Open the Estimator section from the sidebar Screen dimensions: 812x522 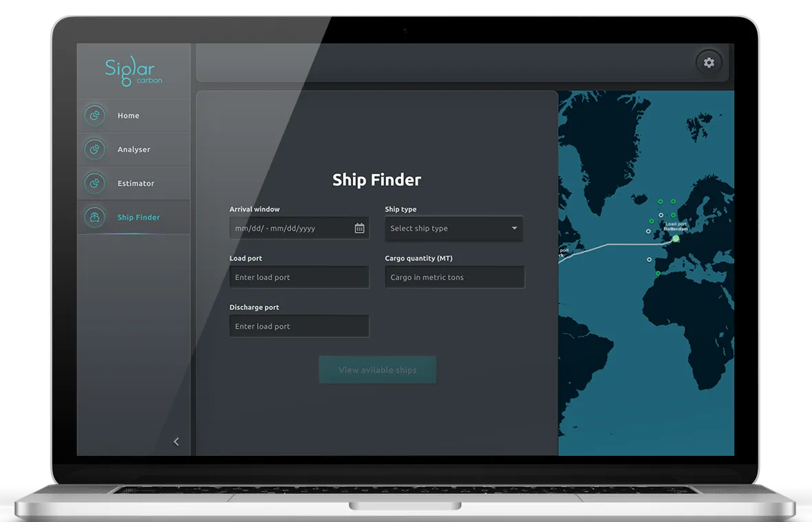tap(135, 182)
